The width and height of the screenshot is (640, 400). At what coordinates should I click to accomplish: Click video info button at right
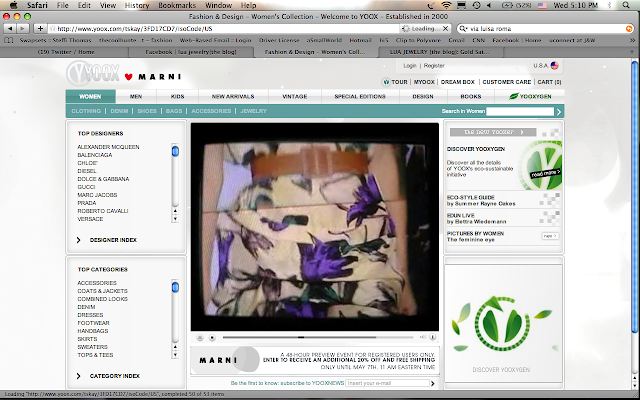click(x=433, y=337)
